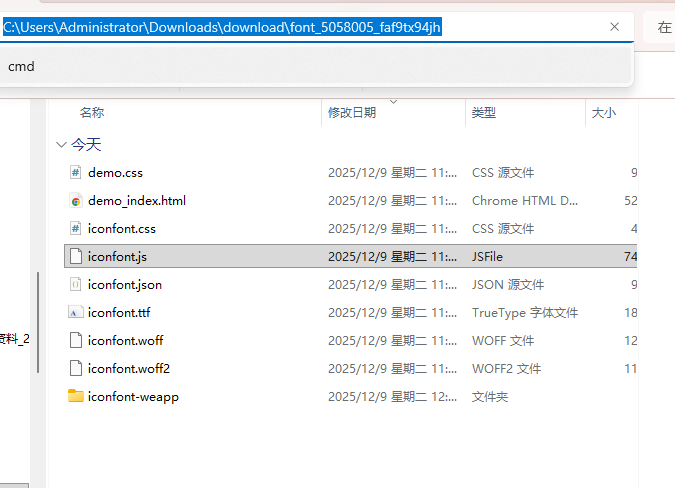675x488 pixels.
Task: Select the file name iconfont.woff
Action: pyautogui.click(x=125, y=341)
